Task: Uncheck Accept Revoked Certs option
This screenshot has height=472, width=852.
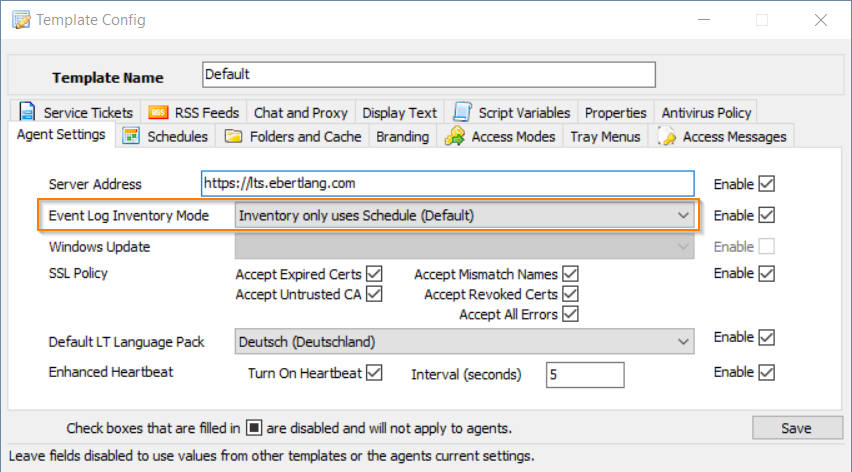Action: pos(571,294)
